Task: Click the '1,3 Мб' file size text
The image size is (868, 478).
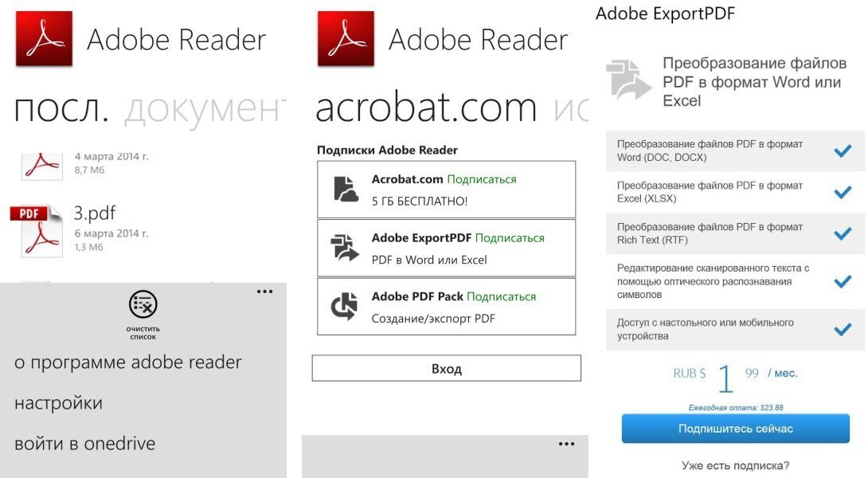Action: 88,247
